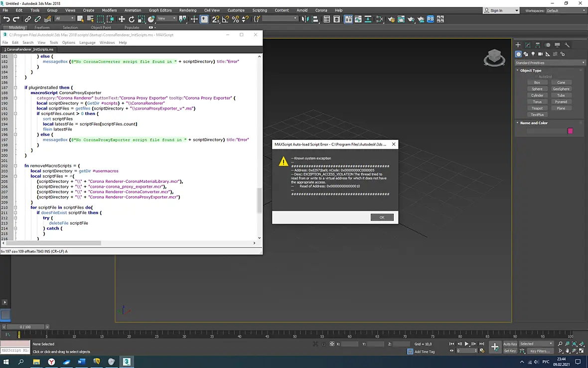Viewport: 588px width, 368px height.
Task: Click the Align tool icon
Action: (x=315, y=19)
